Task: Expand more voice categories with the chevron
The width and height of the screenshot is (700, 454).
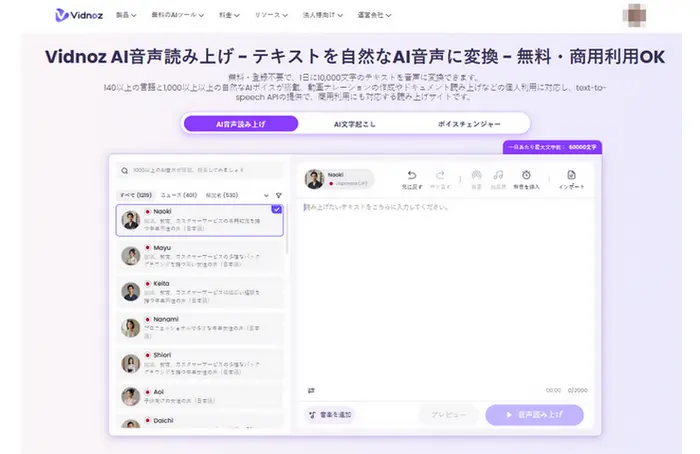Action: click(266, 196)
